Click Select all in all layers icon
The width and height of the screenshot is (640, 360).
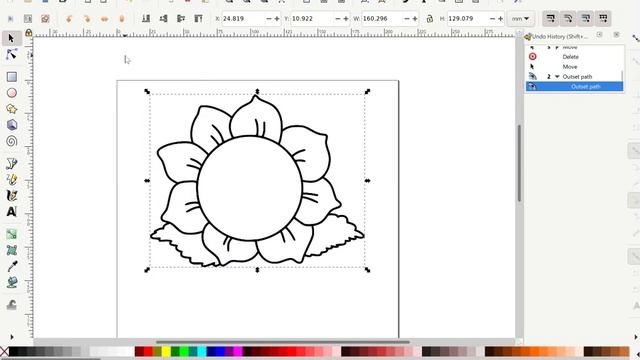[28, 19]
